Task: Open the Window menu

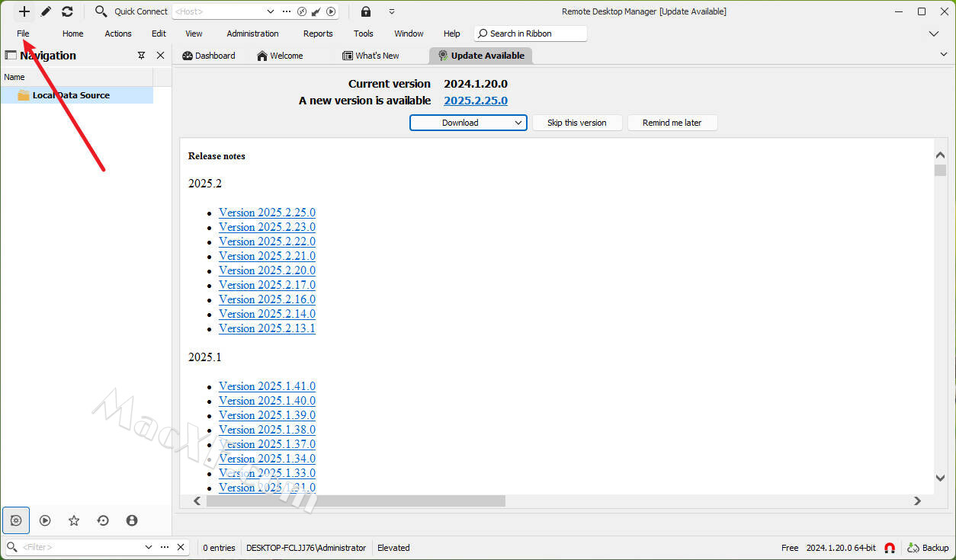Action: [409, 34]
